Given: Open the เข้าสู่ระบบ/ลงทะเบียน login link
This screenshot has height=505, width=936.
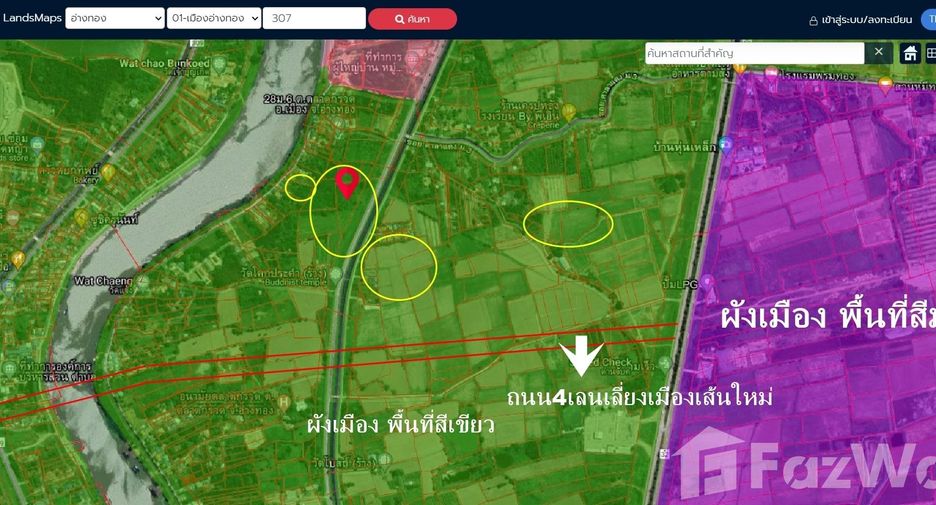Looking at the screenshot, I should (x=866, y=20).
